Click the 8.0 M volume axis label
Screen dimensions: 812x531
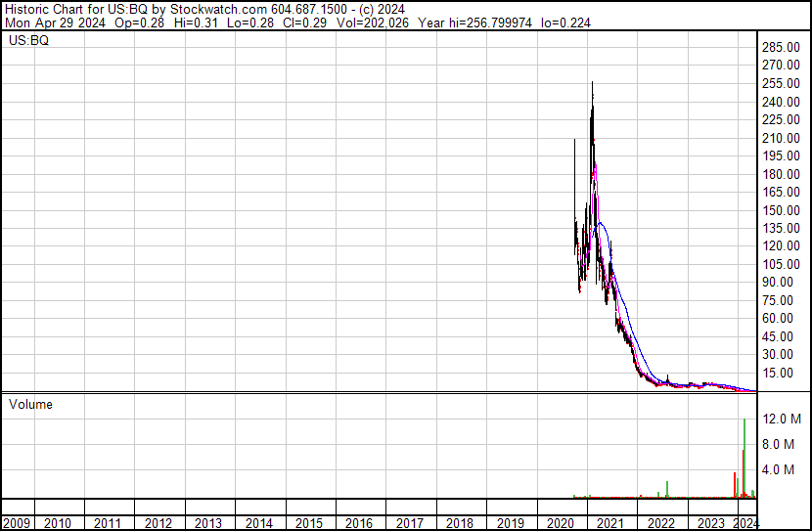pyautogui.click(x=779, y=444)
